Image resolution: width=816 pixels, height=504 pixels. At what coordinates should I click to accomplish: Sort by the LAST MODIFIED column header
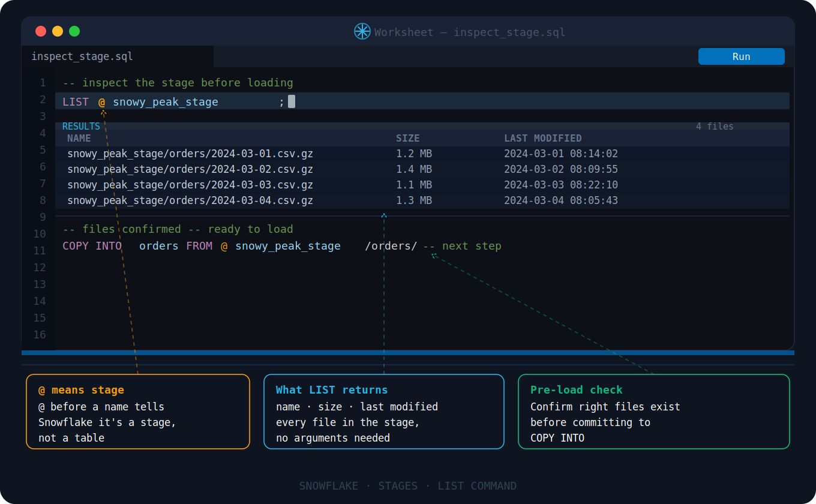tap(543, 139)
